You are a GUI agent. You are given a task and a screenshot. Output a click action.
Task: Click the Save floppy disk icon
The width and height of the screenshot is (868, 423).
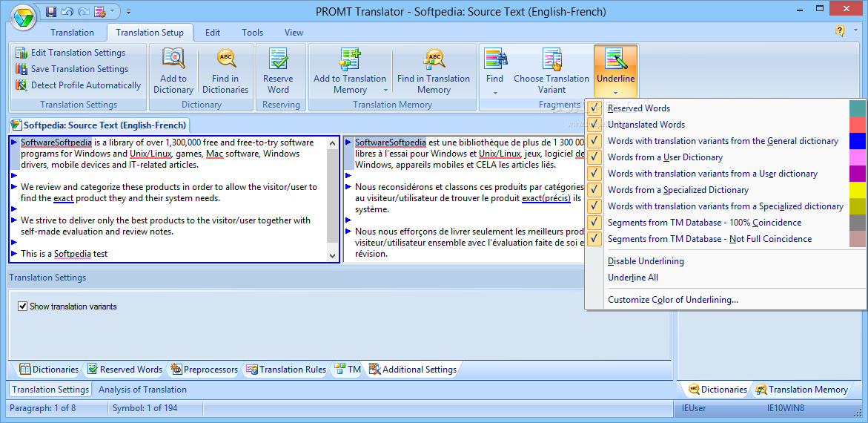[51, 11]
